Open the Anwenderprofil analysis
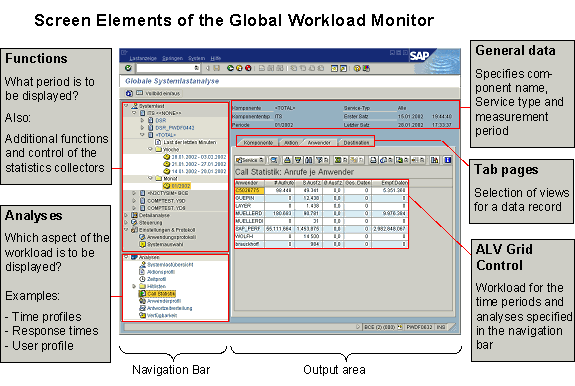Screen dimensions: 575x386 point(164,301)
